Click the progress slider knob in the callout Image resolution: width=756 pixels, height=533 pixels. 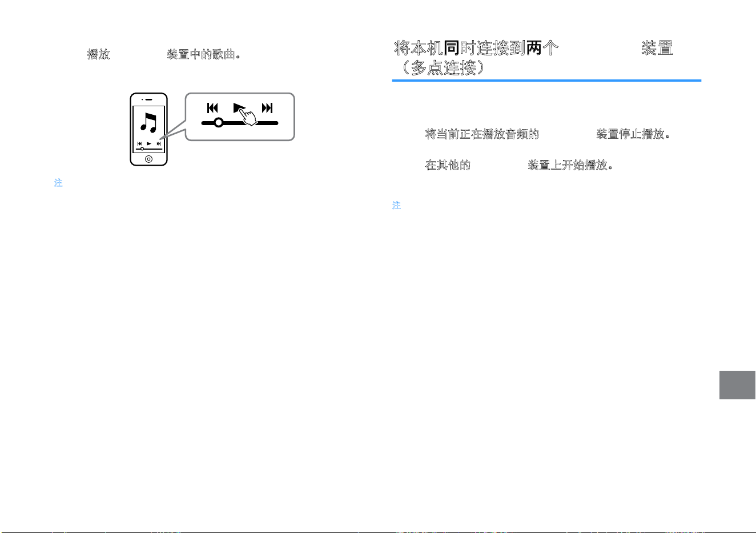pyautogui.click(x=218, y=122)
